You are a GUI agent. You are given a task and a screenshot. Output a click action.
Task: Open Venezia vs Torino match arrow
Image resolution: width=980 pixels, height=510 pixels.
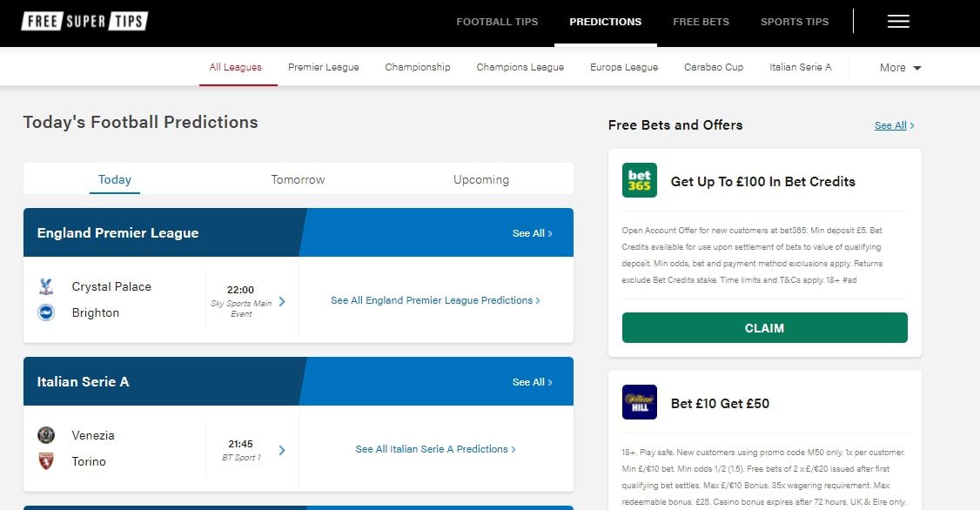282,450
